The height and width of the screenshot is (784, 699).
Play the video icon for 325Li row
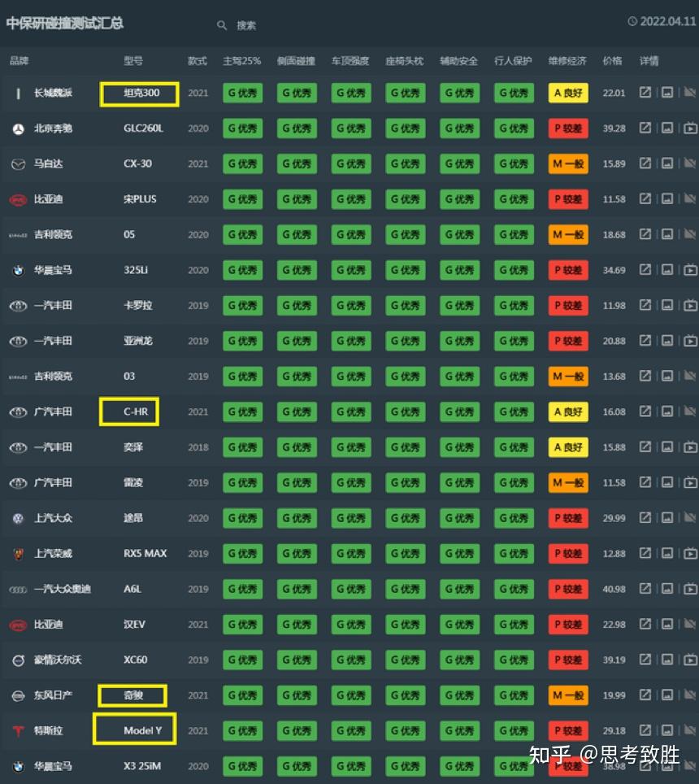tap(690, 270)
